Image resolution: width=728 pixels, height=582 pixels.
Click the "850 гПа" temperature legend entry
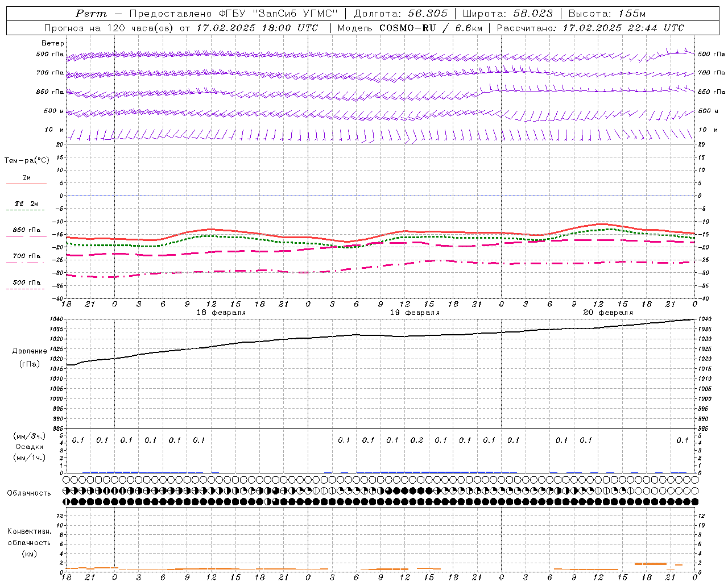coord(27,230)
